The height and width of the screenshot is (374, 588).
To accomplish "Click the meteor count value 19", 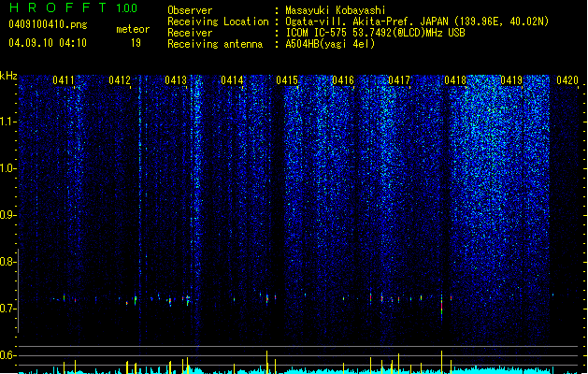I will (136, 43).
